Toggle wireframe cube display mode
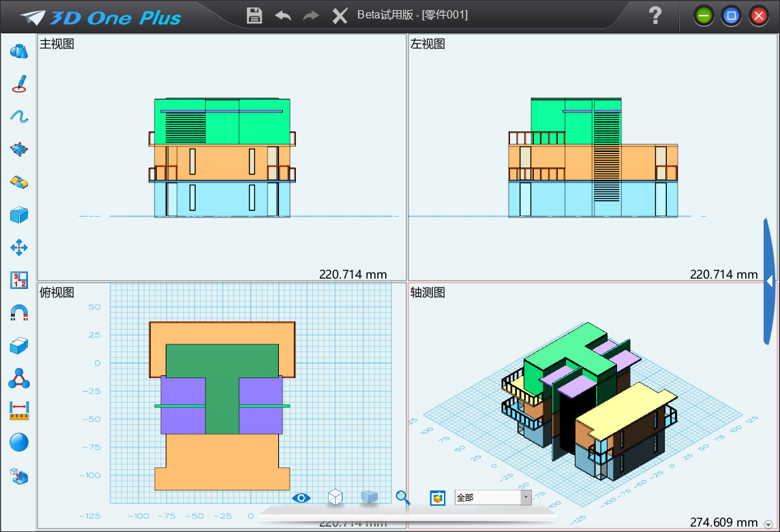This screenshot has width=780, height=532. [x=335, y=497]
